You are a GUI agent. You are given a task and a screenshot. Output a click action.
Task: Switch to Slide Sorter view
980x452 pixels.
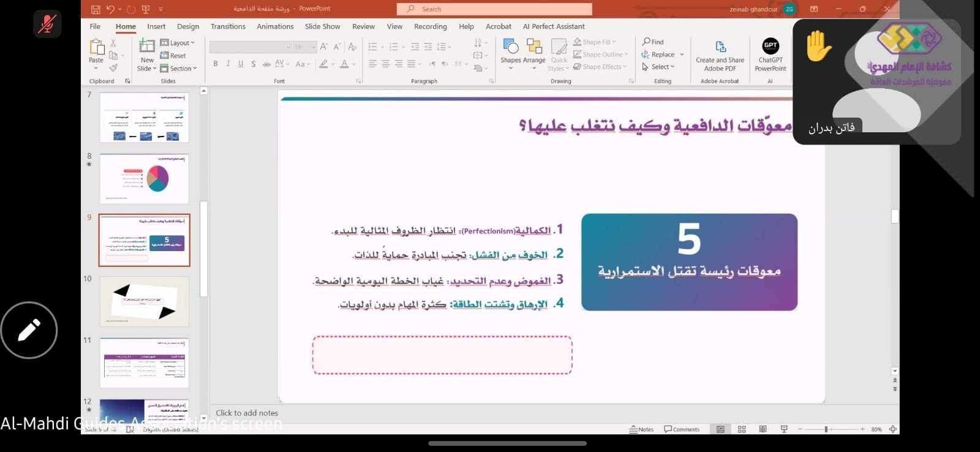(x=742, y=429)
